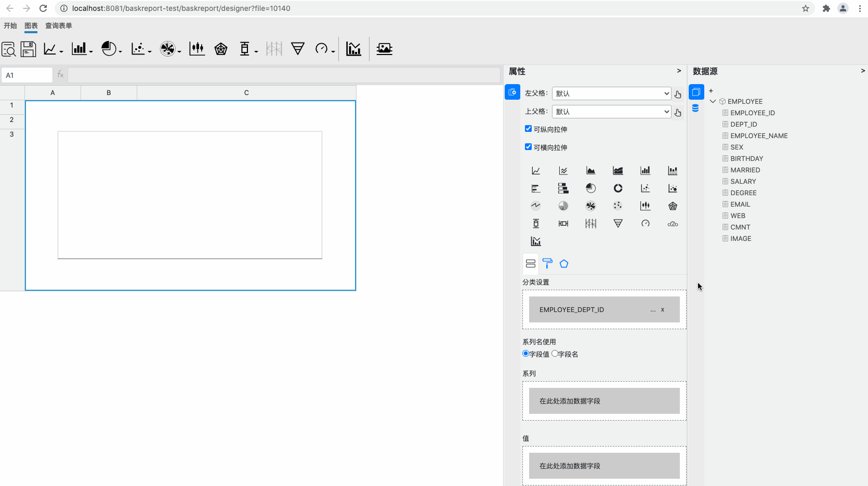868x486 pixels.
Task: Choose horizontal boxplot chart in properties panel
Action: [563, 224]
